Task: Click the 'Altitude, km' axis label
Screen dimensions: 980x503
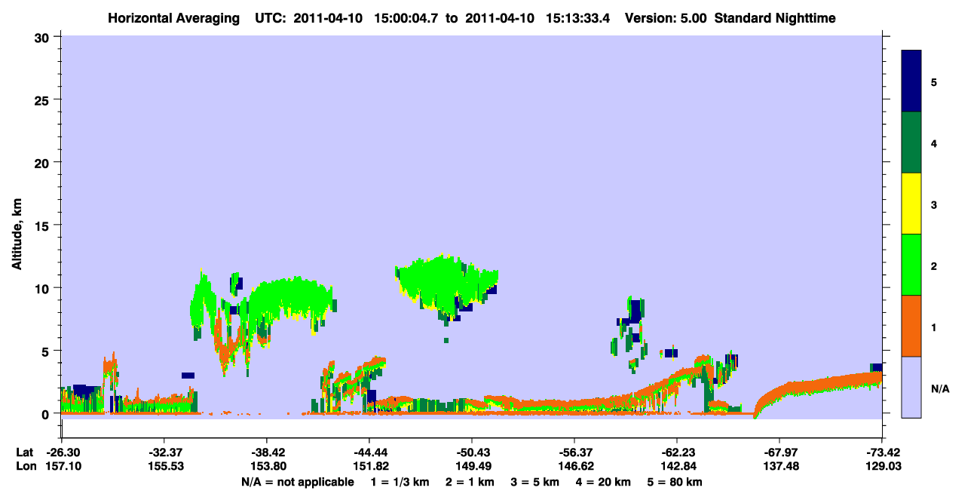Action: click(17, 225)
